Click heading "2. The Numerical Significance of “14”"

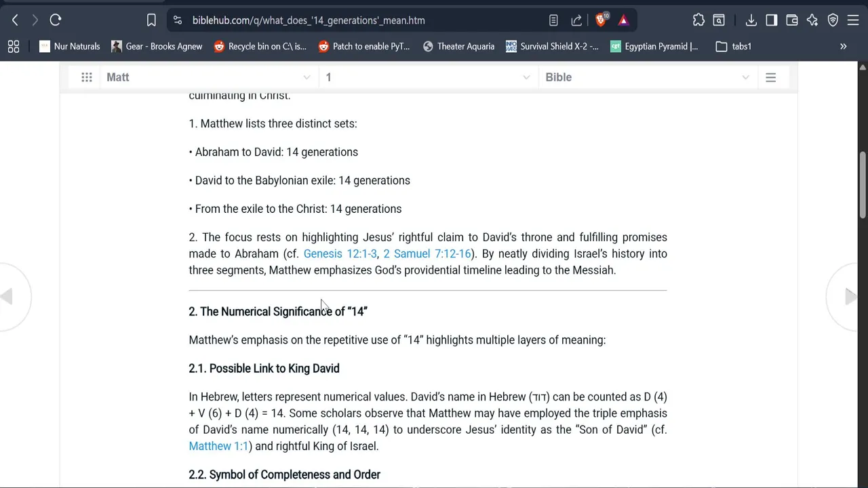278,311
